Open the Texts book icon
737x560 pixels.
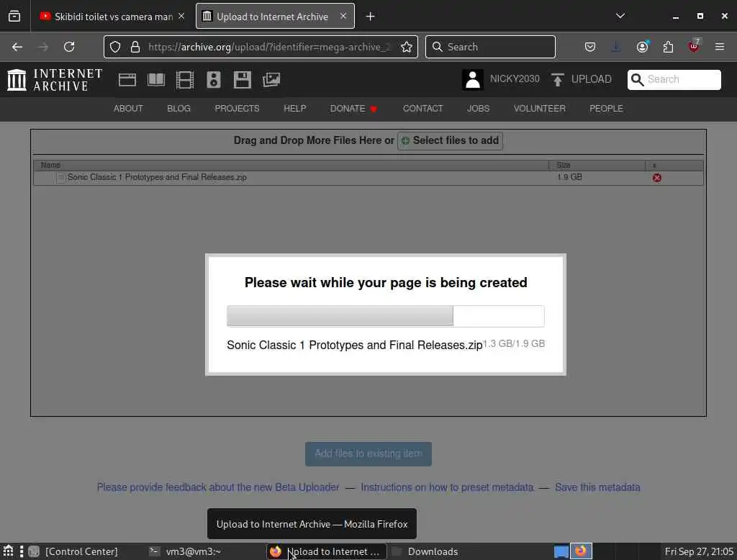pyautogui.click(x=156, y=80)
